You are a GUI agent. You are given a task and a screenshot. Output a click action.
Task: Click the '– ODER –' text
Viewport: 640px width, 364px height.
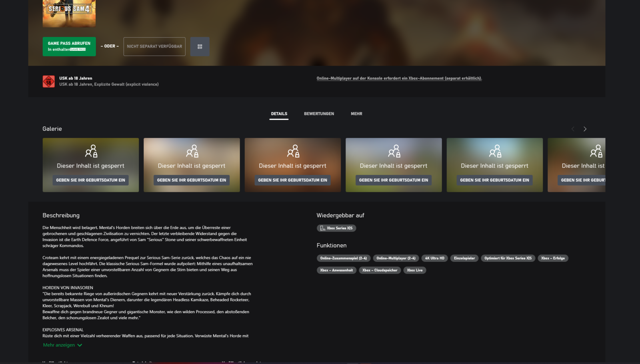(x=110, y=46)
